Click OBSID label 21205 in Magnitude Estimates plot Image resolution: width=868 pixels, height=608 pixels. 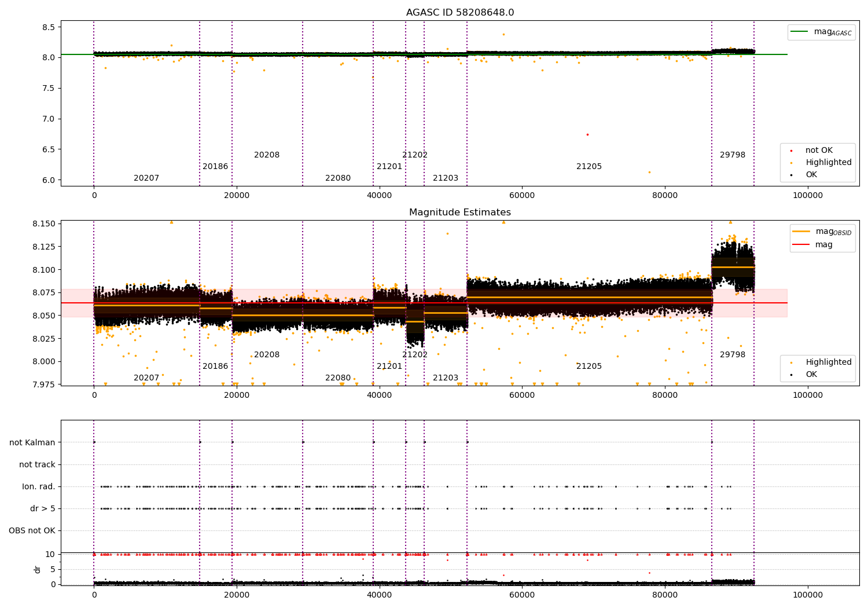tap(589, 367)
